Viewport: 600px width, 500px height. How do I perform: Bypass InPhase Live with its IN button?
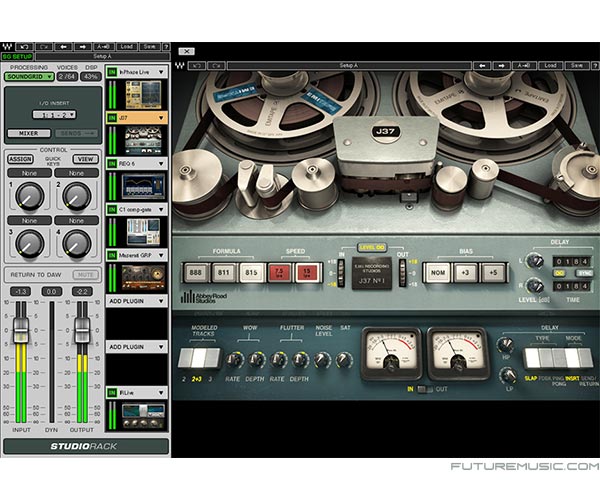pos(112,72)
